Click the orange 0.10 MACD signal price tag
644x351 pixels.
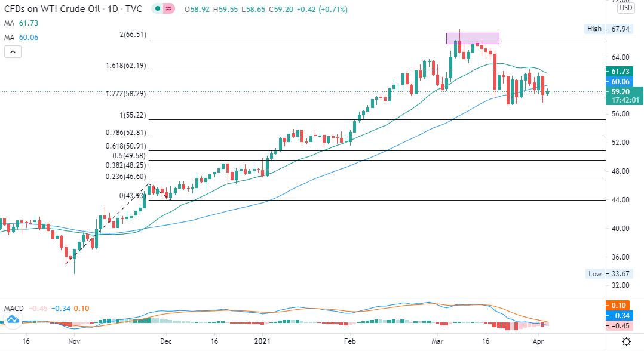618,306
